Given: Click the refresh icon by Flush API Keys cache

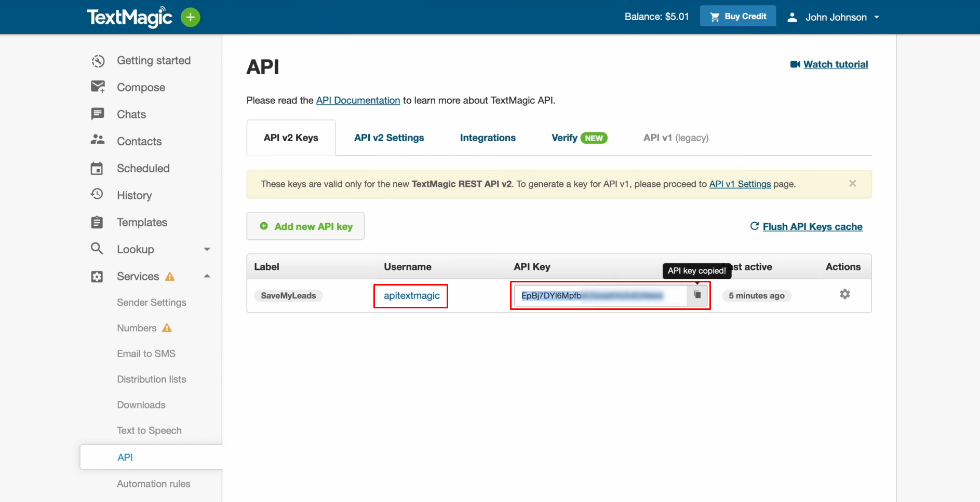Looking at the screenshot, I should [x=755, y=226].
